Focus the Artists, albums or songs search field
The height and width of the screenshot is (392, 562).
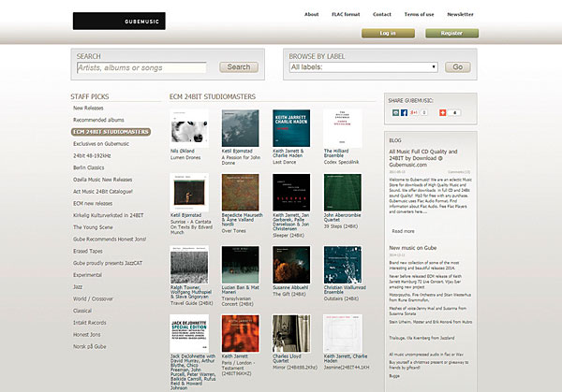141,67
